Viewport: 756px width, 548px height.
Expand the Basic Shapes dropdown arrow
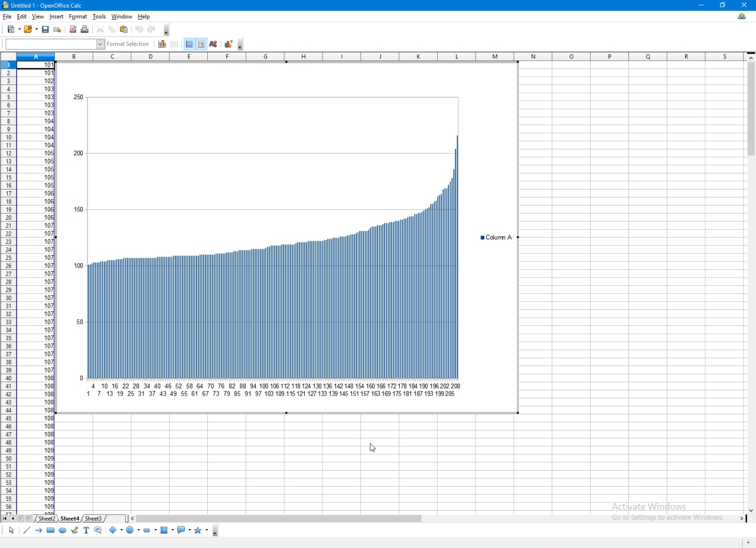121,530
